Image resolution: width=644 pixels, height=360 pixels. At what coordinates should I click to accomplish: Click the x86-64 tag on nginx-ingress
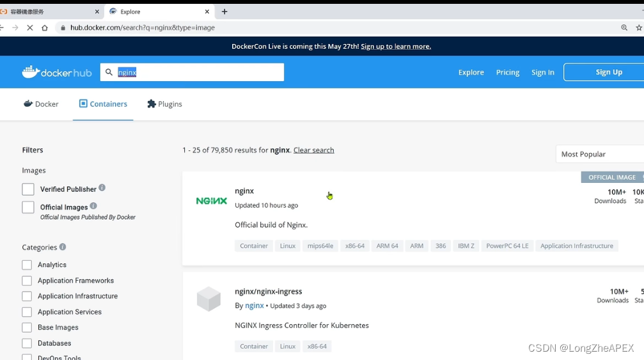click(x=317, y=347)
